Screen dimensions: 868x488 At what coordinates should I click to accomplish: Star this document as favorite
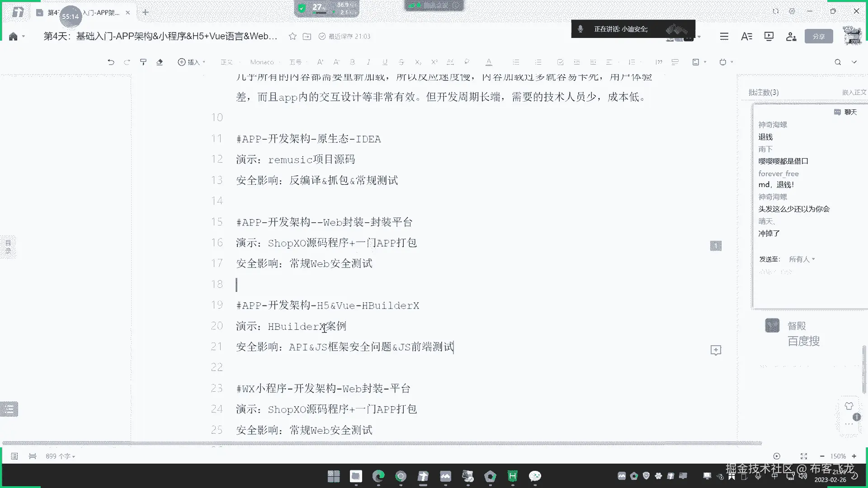(x=292, y=36)
